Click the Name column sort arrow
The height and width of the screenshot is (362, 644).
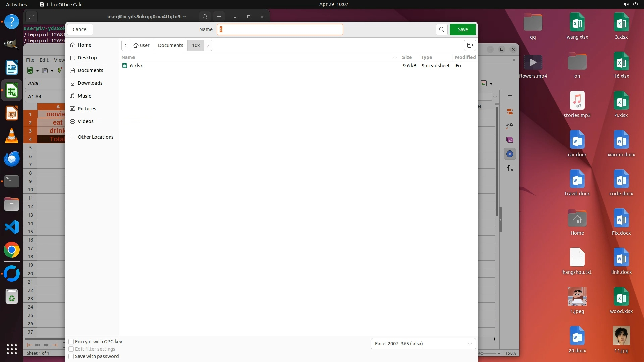[395, 57]
